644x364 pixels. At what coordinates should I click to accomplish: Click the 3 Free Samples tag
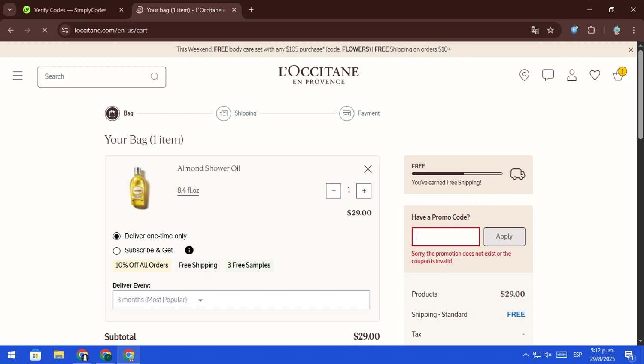click(x=249, y=266)
